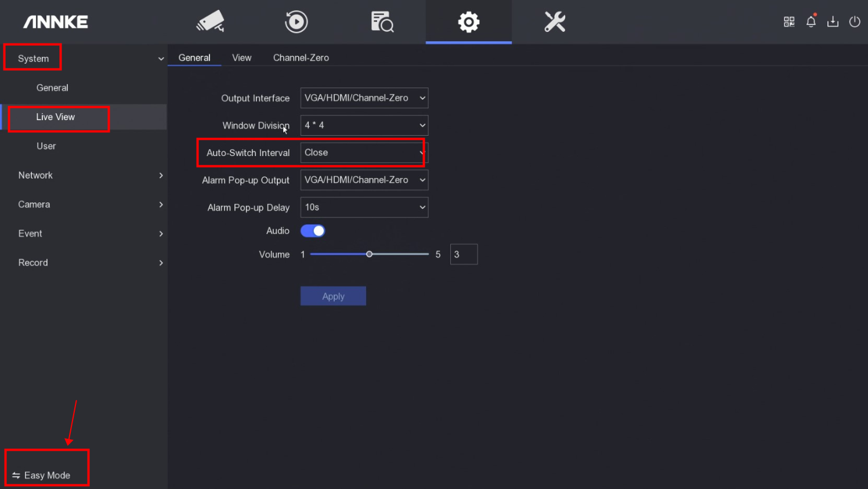Toggle the Audio switch off
This screenshot has height=489, width=868.
[313, 231]
